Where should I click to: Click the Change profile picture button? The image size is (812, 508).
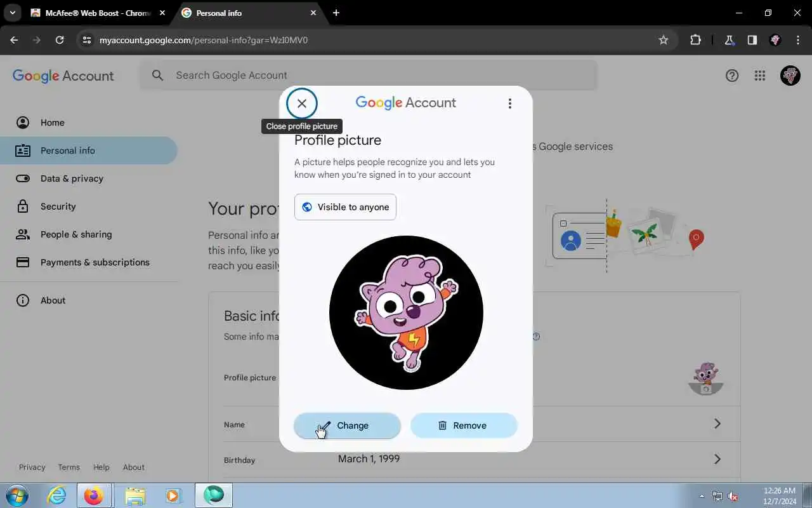(x=347, y=425)
